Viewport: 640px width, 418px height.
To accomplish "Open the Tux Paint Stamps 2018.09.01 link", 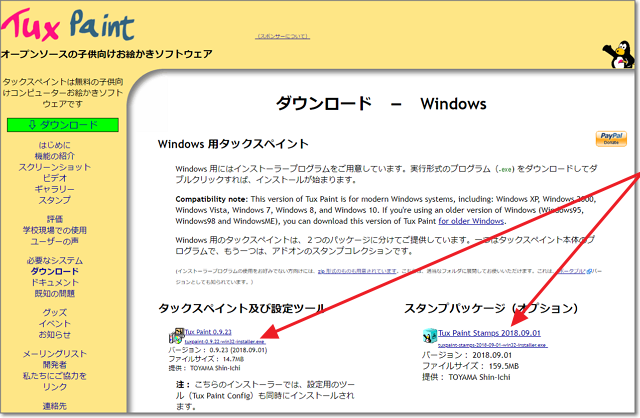I will [x=478, y=332].
